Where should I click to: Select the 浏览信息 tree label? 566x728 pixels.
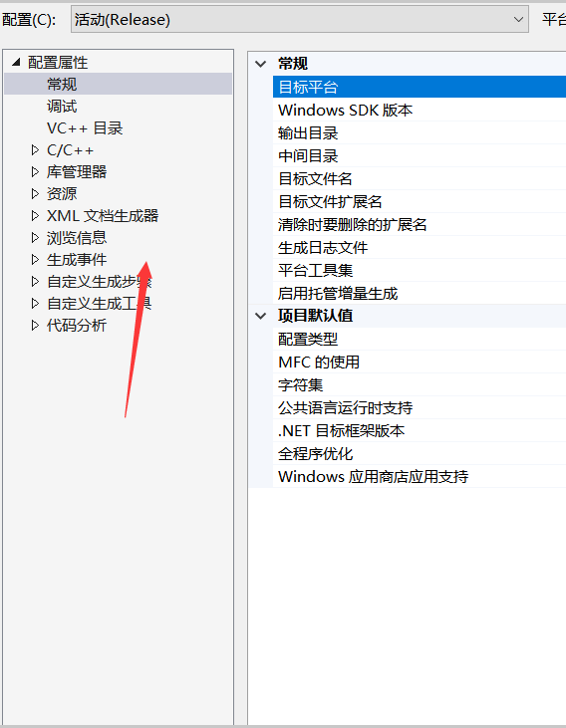click(x=77, y=238)
